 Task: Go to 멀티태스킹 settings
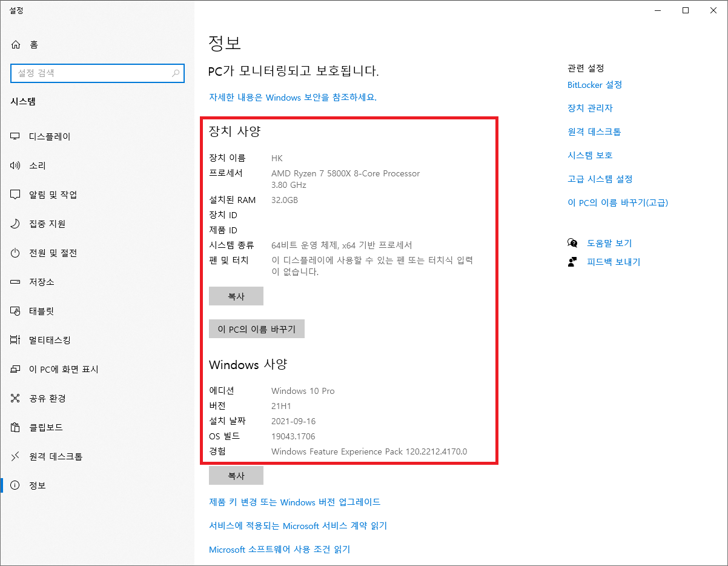coord(97,340)
